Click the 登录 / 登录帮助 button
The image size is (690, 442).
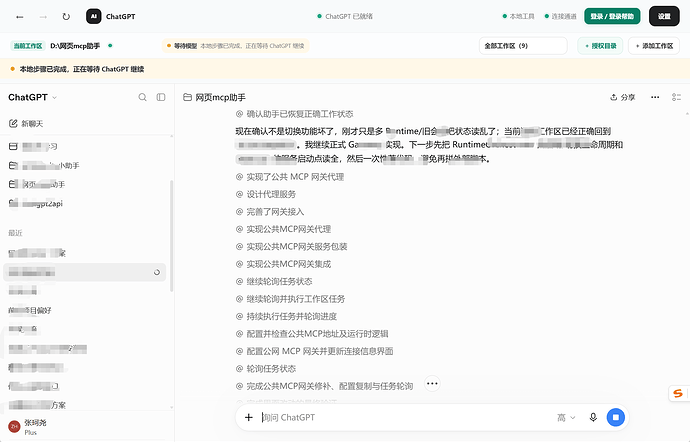pos(612,16)
